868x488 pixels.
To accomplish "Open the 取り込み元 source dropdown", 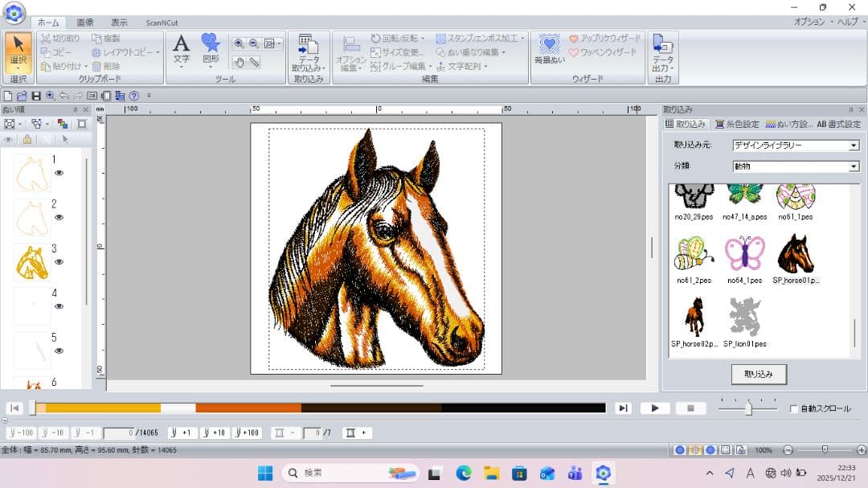I will pos(854,146).
